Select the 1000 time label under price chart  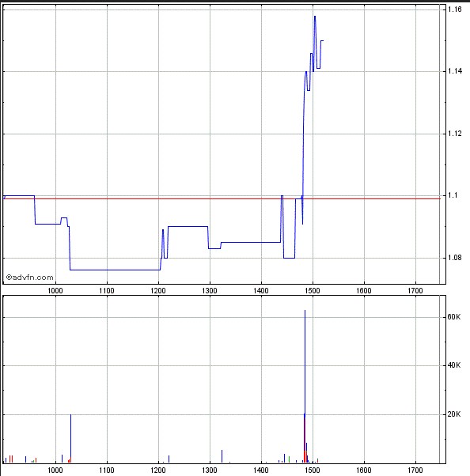tap(55, 291)
